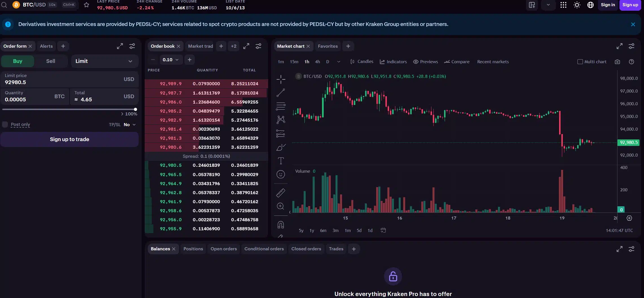Switch the order form to Sell
Image resolution: width=644 pixels, height=298 pixels.
[x=50, y=61]
